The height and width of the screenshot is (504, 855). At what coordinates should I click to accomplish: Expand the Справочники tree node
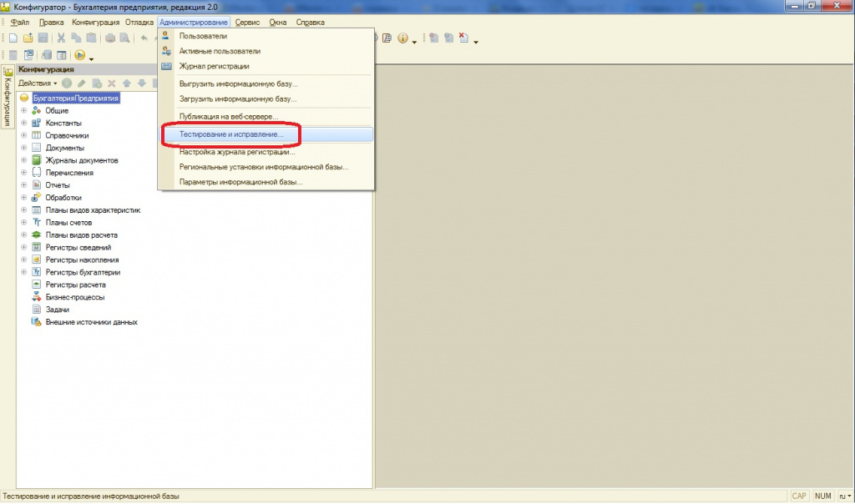click(x=24, y=135)
